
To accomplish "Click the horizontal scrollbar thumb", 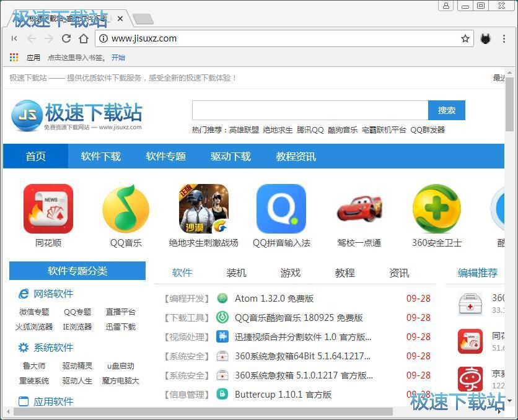I will click(x=203, y=412).
